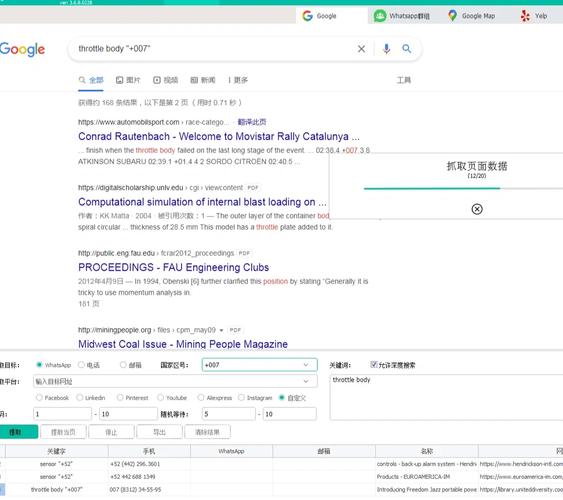
Task: Select the cell 007 (8312) 34-55-95
Action: point(149,490)
